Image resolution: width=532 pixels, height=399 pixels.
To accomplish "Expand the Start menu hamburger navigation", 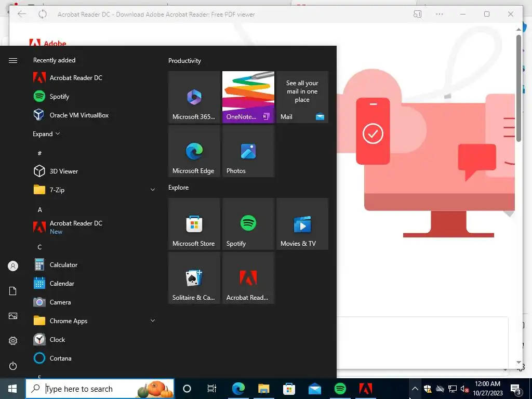I will 13,60.
